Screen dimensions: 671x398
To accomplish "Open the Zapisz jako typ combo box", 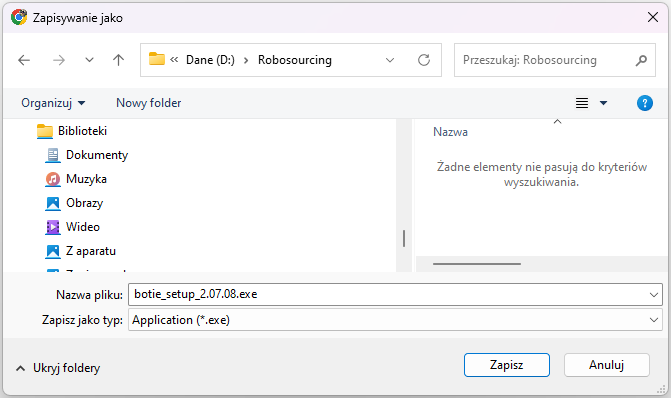I will pyautogui.click(x=395, y=320).
